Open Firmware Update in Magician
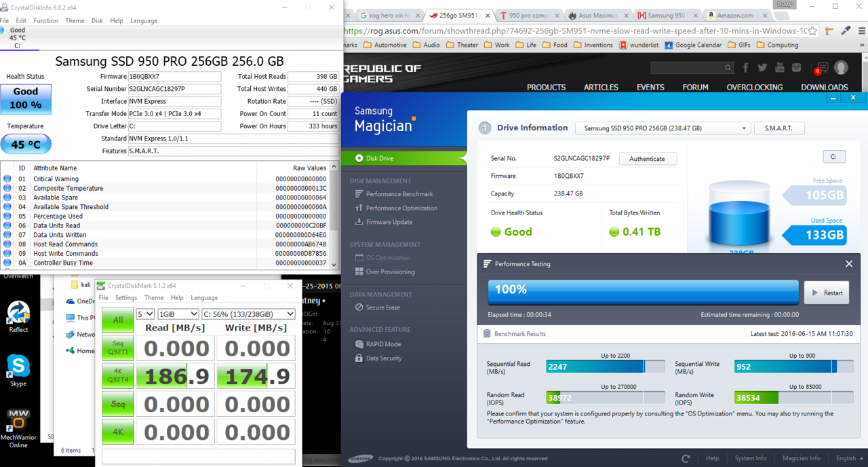868x467 pixels. [384, 222]
